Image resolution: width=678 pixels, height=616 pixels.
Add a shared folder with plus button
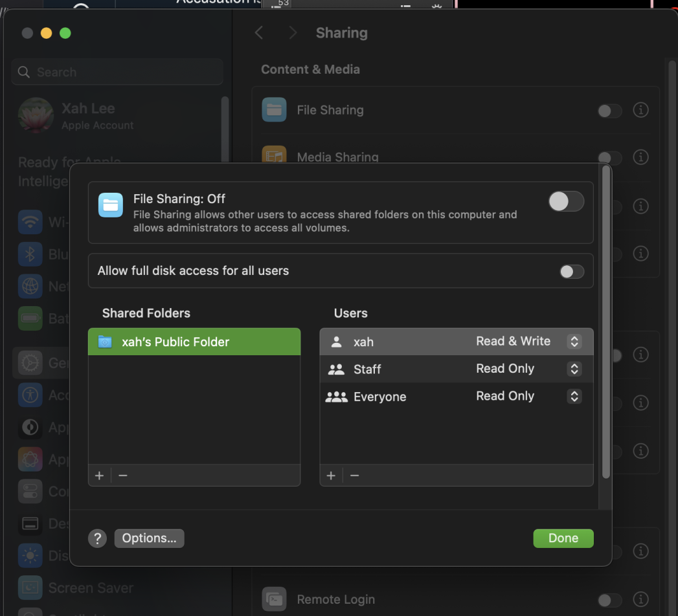tap(100, 476)
